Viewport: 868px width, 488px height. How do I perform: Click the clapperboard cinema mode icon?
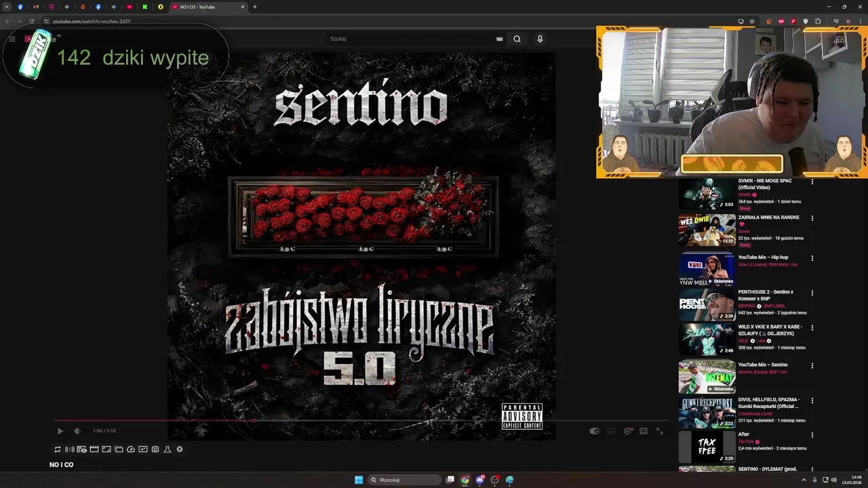(x=94, y=449)
